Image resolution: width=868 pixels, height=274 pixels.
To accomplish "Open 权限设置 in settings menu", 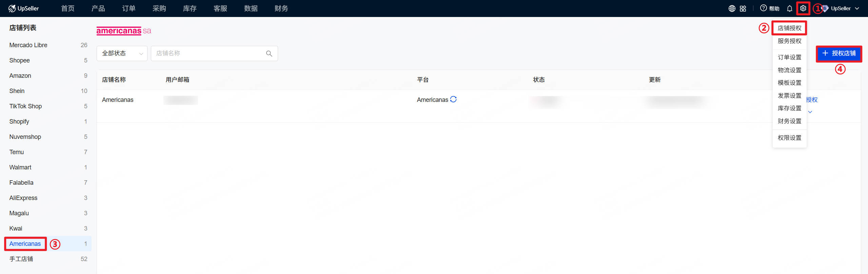I will [x=789, y=138].
